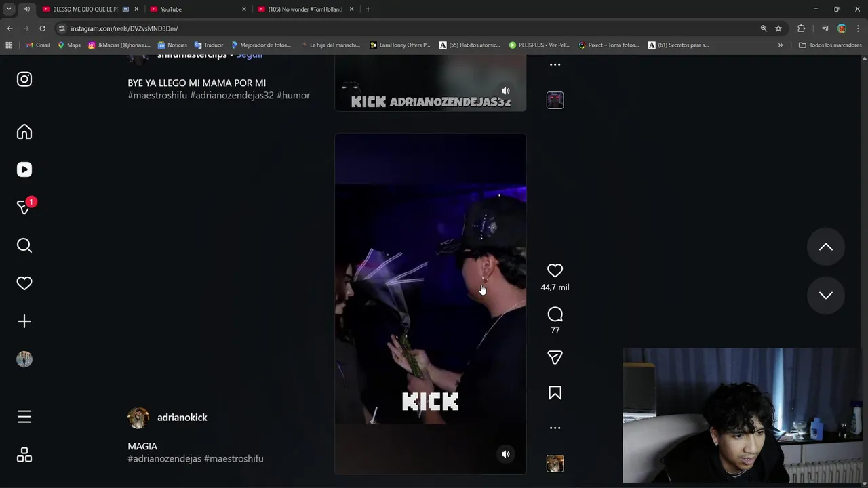This screenshot has height=488, width=868.
Task: Open direct messages with notification badge
Action: point(24,207)
